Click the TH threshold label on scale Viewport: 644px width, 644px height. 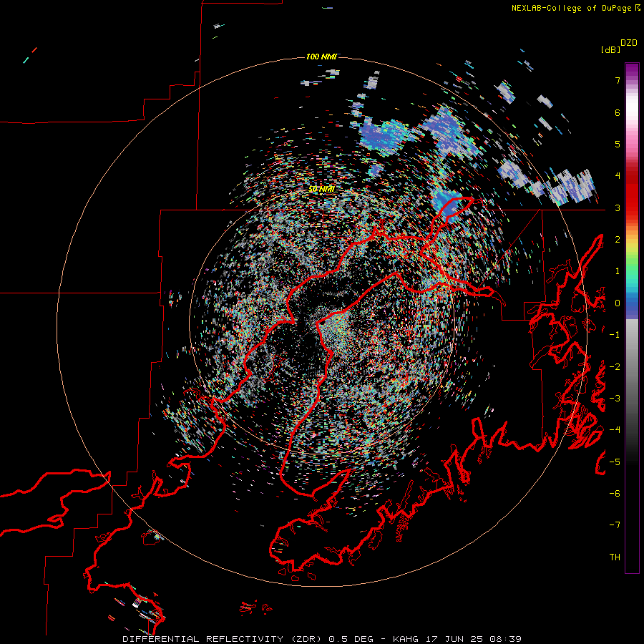click(x=615, y=557)
